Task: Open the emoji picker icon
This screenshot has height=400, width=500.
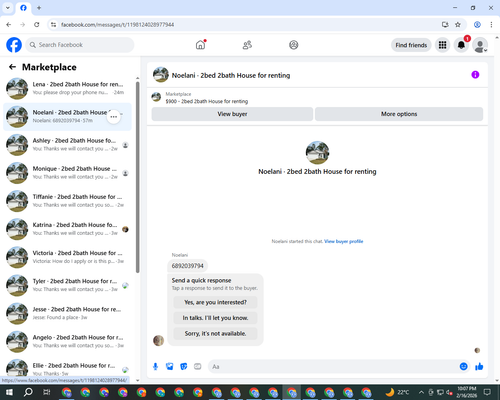Action: (x=463, y=367)
